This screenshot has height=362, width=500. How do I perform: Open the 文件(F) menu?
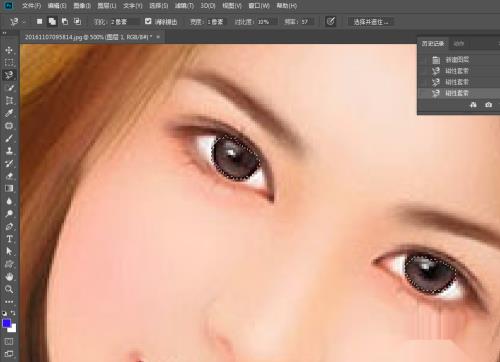31,6
